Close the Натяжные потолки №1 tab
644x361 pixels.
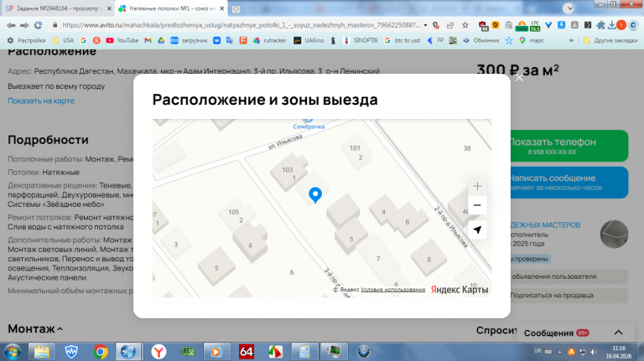point(222,8)
